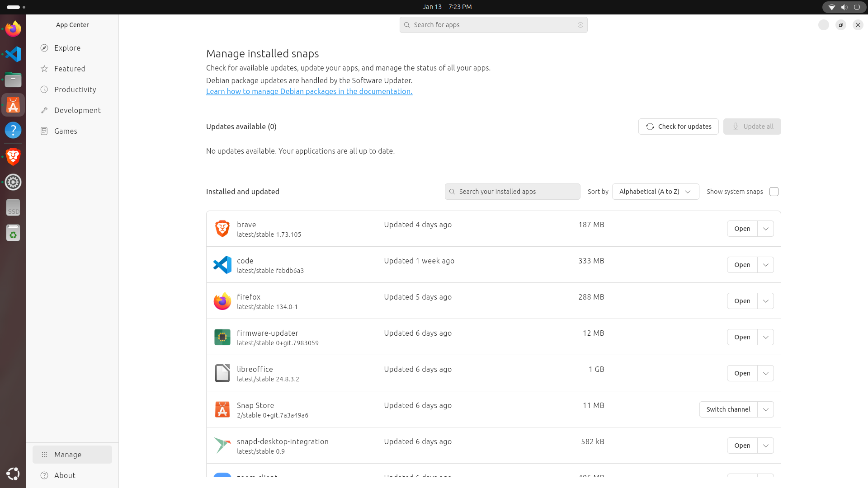Open the Help app from Ubuntu dock
Viewport: 868px width, 488px height.
13,131
